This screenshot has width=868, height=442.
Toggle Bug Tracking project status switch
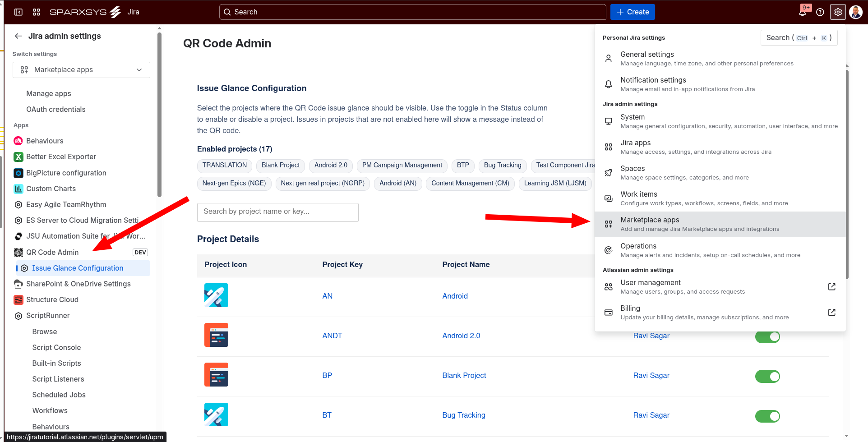(x=767, y=416)
